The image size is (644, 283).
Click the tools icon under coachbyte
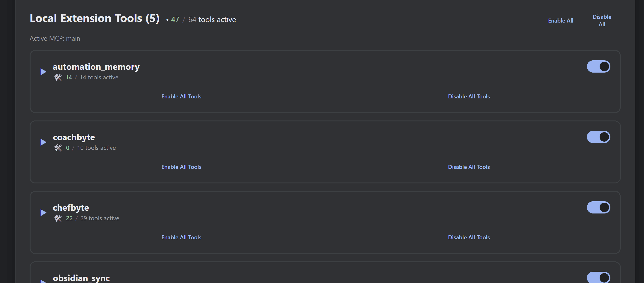(x=58, y=148)
